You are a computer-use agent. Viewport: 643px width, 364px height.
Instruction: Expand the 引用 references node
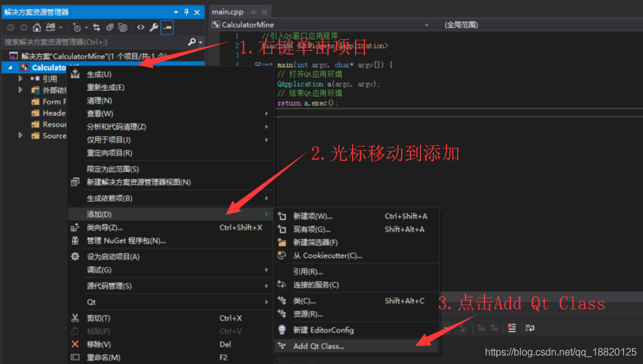click(x=20, y=78)
